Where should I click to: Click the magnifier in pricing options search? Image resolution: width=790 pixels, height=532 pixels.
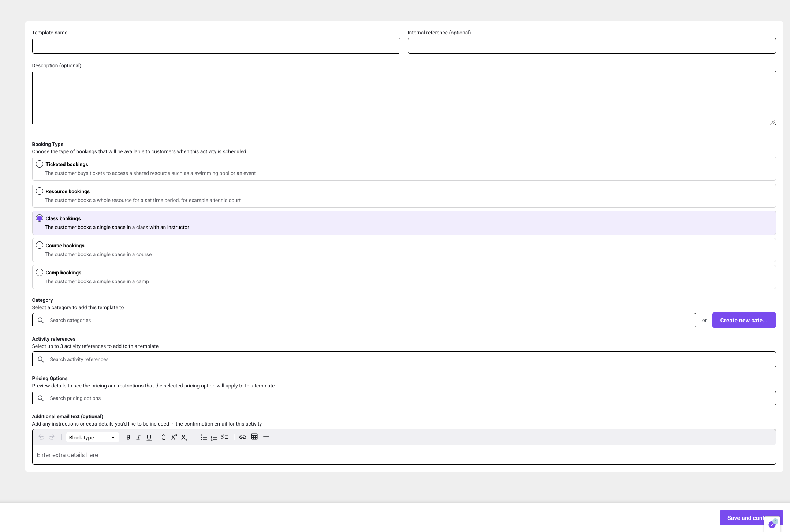[x=41, y=398]
